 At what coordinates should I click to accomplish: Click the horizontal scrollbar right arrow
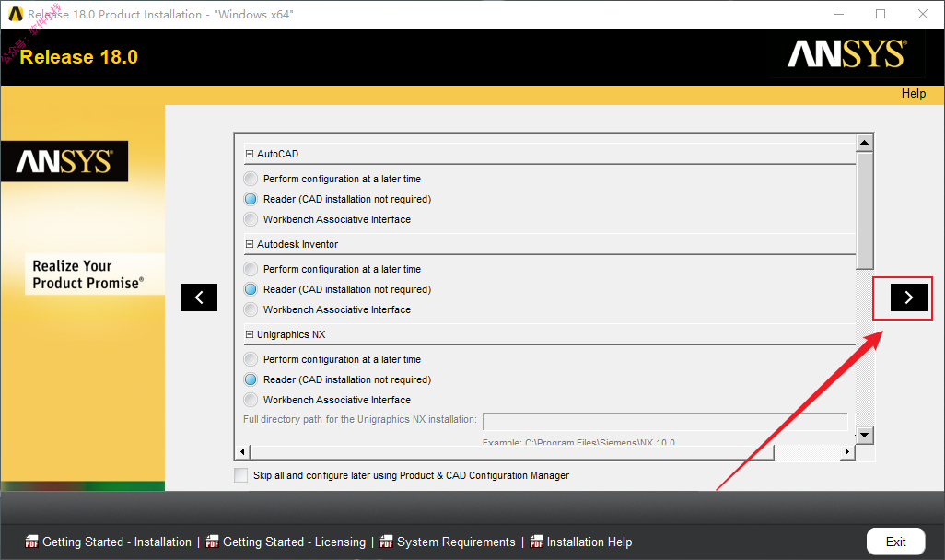[x=847, y=451]
